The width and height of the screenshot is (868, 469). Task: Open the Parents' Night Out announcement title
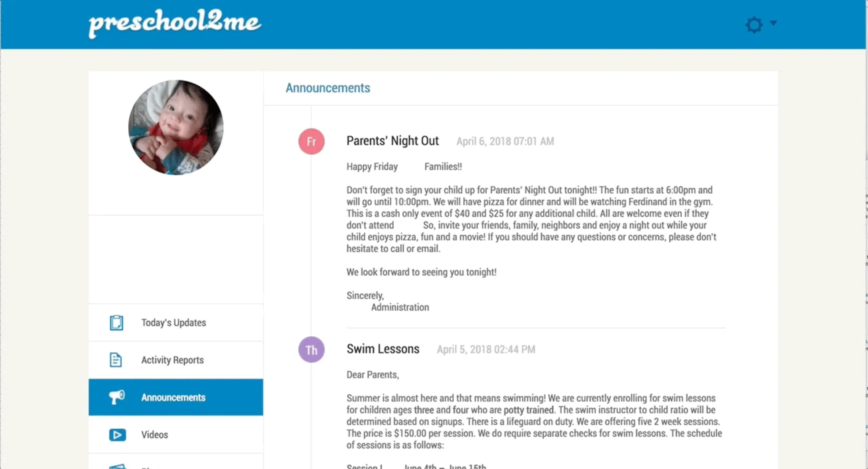[393, 141]
